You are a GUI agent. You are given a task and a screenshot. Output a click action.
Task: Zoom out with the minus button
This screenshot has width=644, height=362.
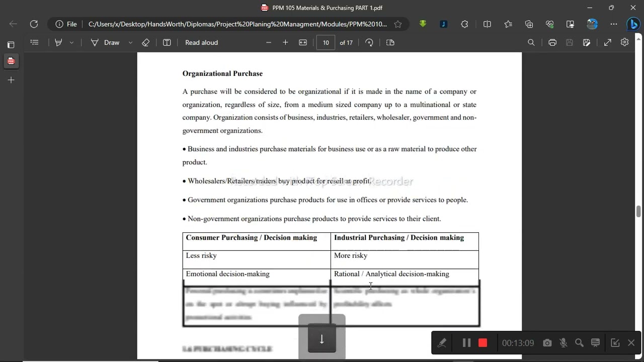pos(269,42)
